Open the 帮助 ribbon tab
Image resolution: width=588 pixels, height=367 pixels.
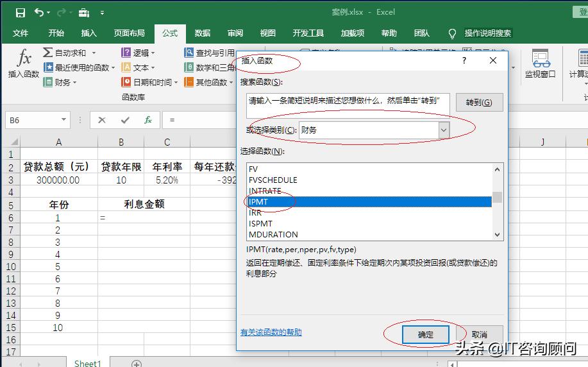pyautogui.click(x=389, y=33)
